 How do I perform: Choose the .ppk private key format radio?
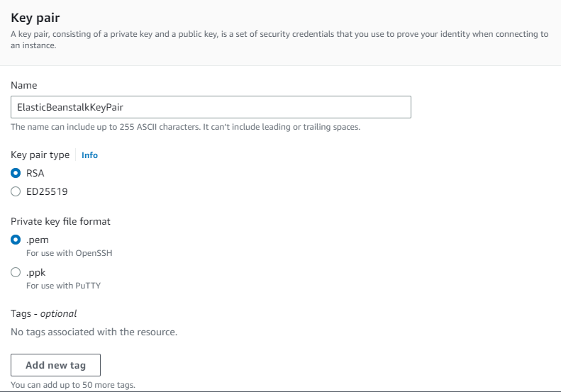(16, 272)
